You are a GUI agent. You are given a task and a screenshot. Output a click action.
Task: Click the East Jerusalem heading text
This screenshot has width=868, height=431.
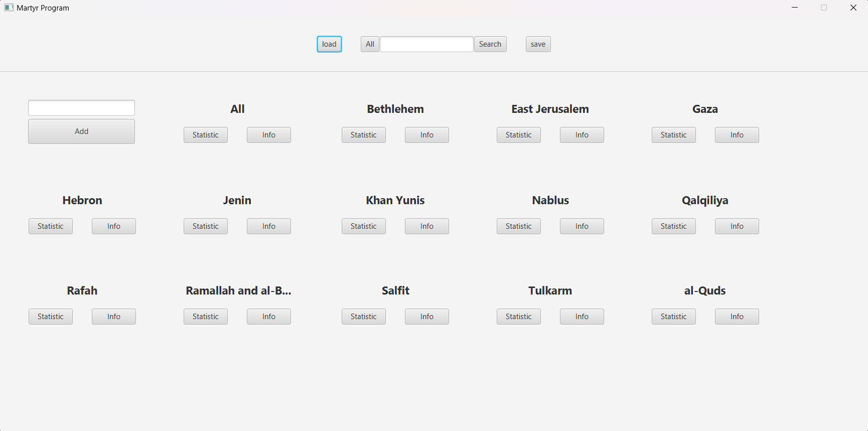coord(550,109)
